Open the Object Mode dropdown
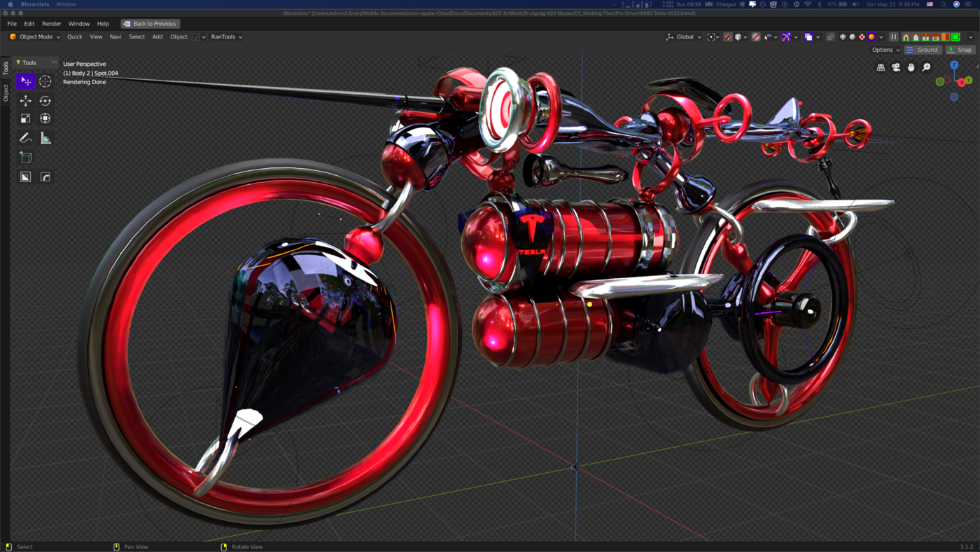This screenshot has height=552, width=980. pyautogui.click(x=34, y=37)
